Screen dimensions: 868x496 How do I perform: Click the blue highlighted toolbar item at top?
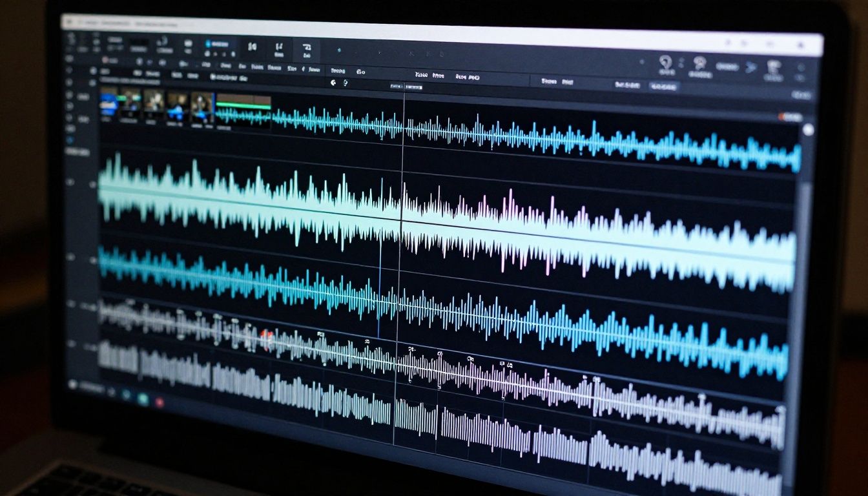coord(218,45)
